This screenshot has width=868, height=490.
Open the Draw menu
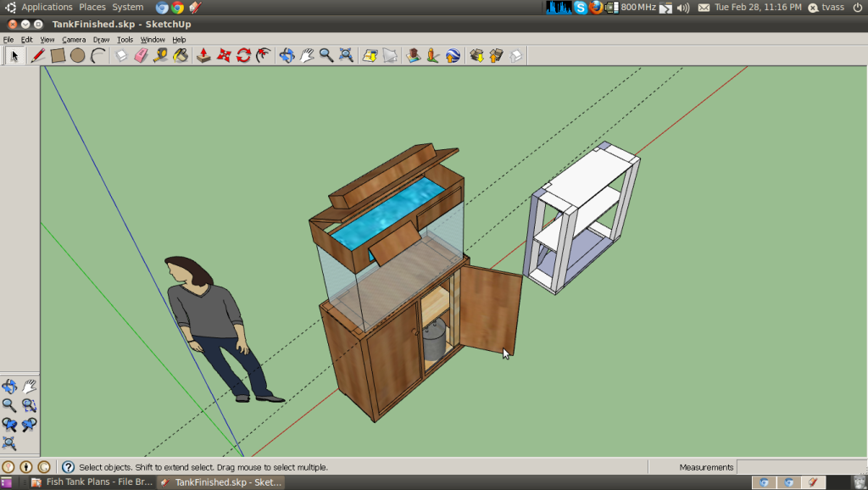(101, 40)
